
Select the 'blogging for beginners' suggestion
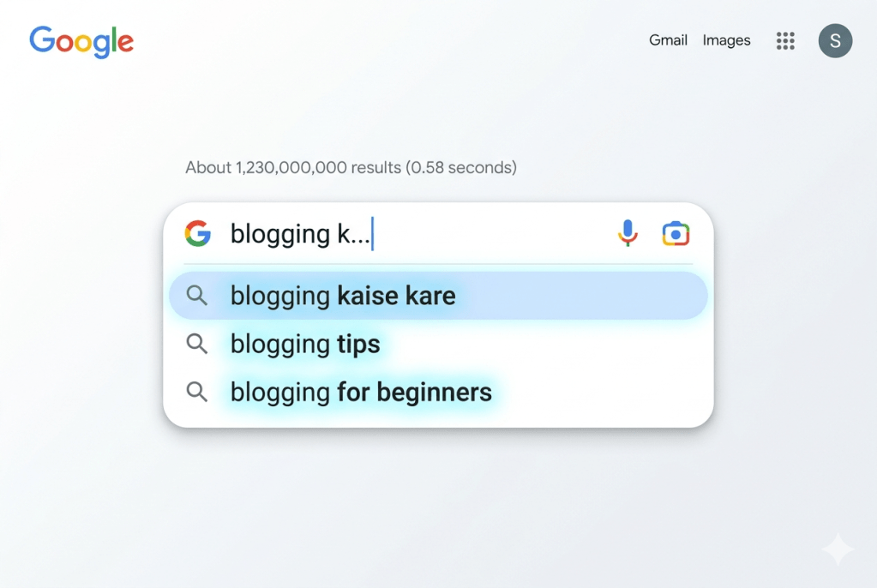pos(360,392)
